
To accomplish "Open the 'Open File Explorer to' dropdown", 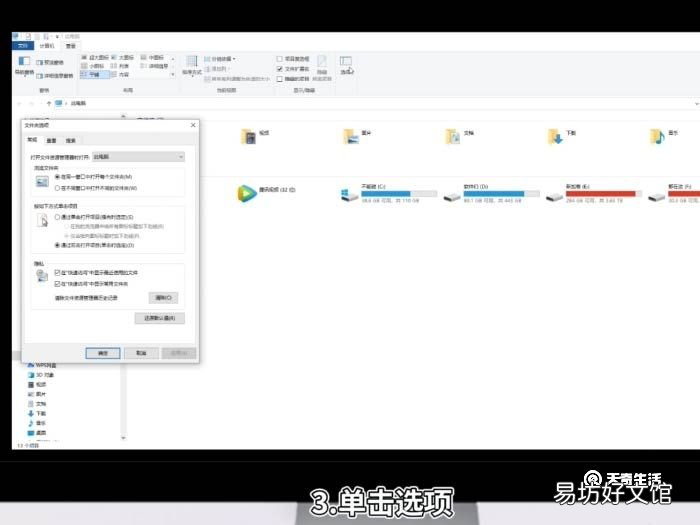I will pos(138,157).
